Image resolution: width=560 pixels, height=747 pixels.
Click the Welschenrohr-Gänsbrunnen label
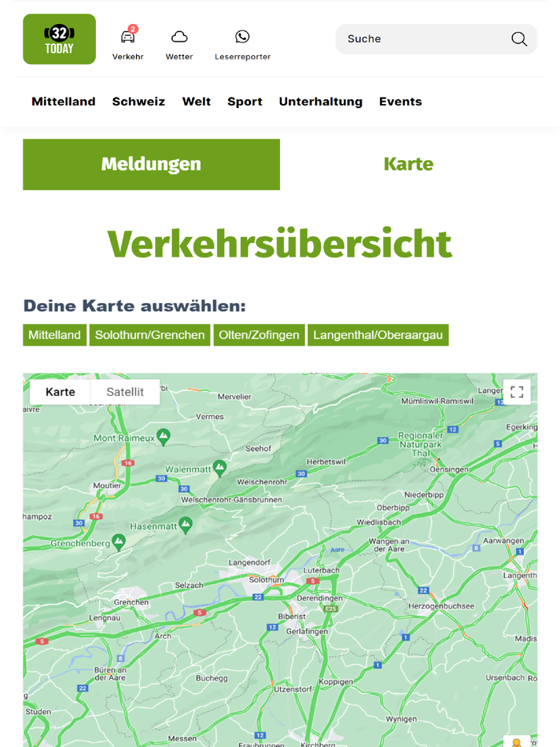pos(231,500)
